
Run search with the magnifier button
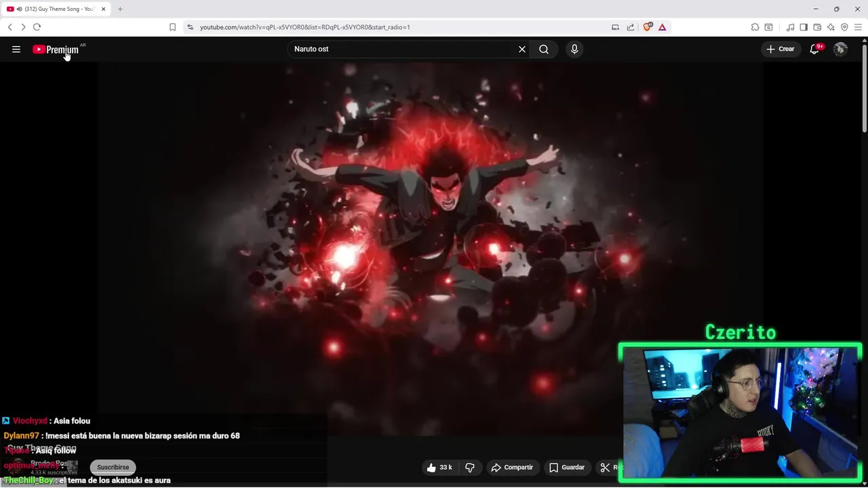[x=544, y=49]
